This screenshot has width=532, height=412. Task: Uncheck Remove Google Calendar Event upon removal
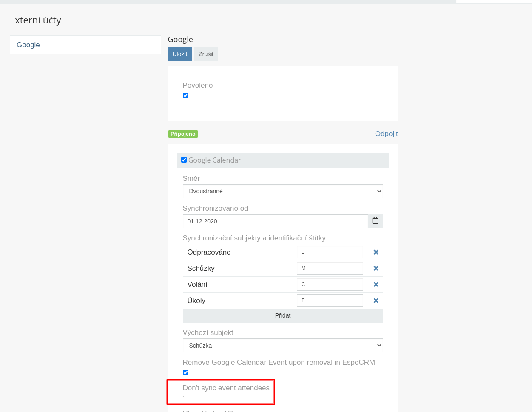[185, 373]
